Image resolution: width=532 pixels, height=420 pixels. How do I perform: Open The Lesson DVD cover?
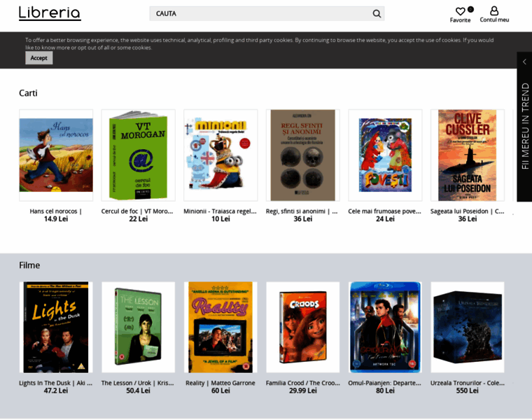point(139,327)
